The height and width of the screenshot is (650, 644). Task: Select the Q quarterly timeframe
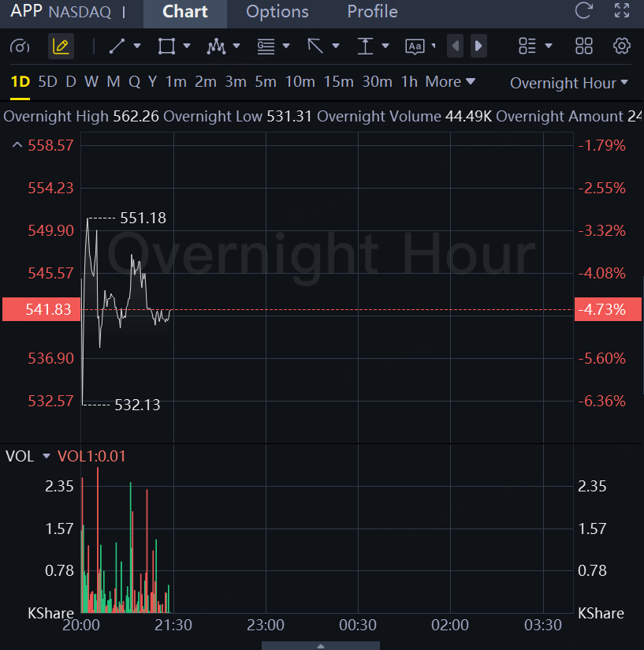pos(134,82)
